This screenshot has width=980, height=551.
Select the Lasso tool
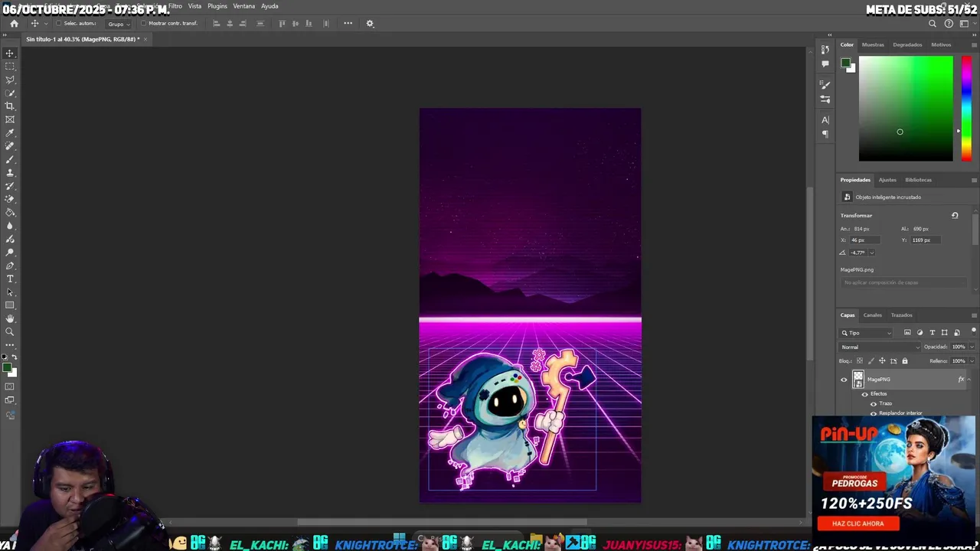pos(10,80)
